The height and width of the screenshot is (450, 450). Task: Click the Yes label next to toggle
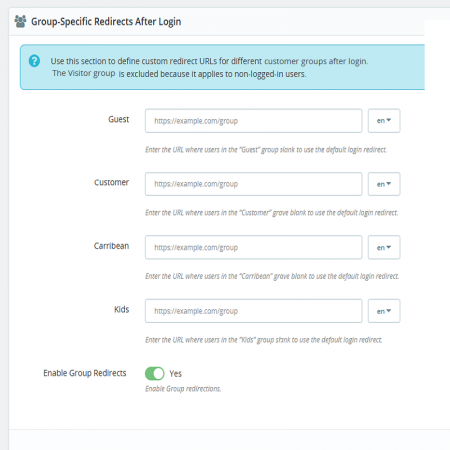coord(175,374)
